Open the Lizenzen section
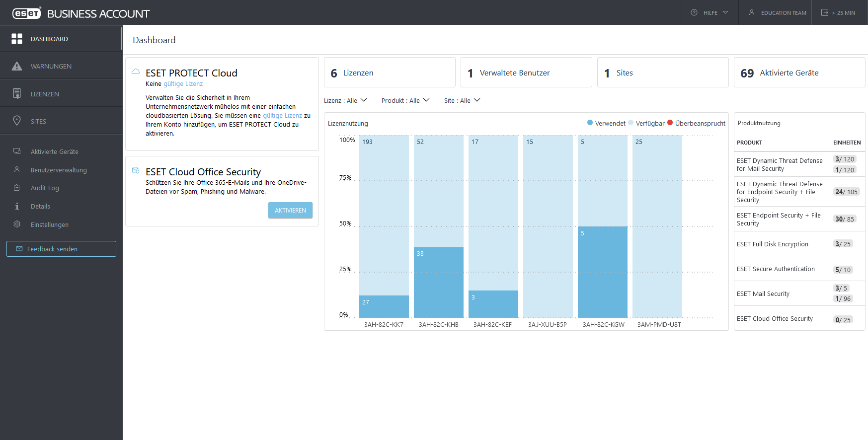The image size is (868, 440). [x=61, y=94]
